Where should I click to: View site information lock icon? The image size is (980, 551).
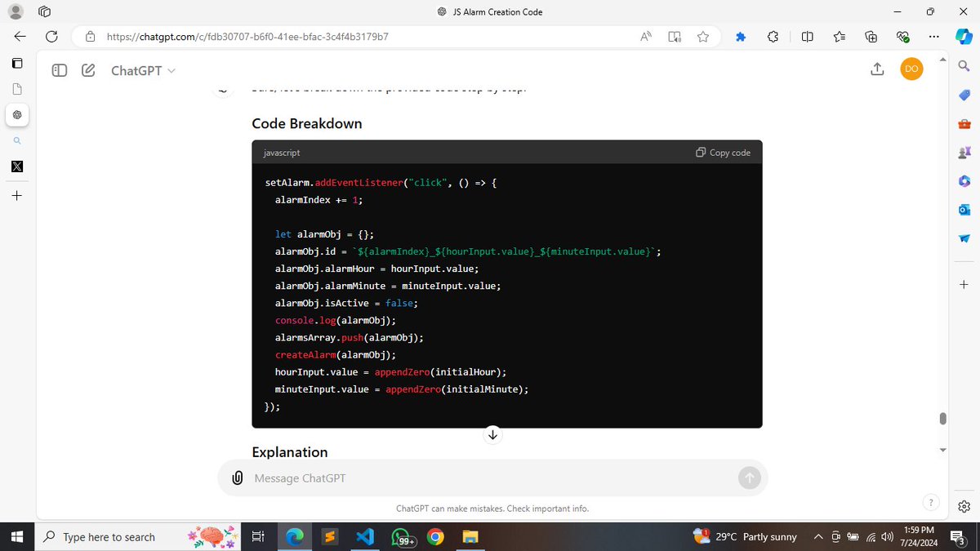tap(91, 37)
